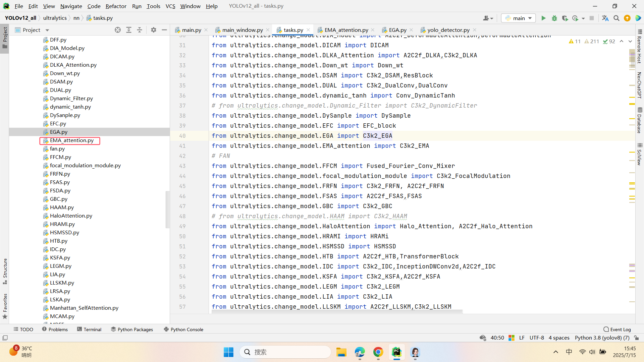This screenshot has height=362, width=644.
Task: Open the Event Log
Action: (617, 329)
